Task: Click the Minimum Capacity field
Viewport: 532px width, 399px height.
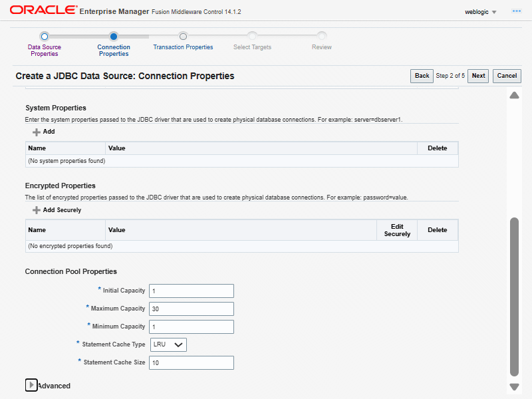Action: tap(192, 327)
